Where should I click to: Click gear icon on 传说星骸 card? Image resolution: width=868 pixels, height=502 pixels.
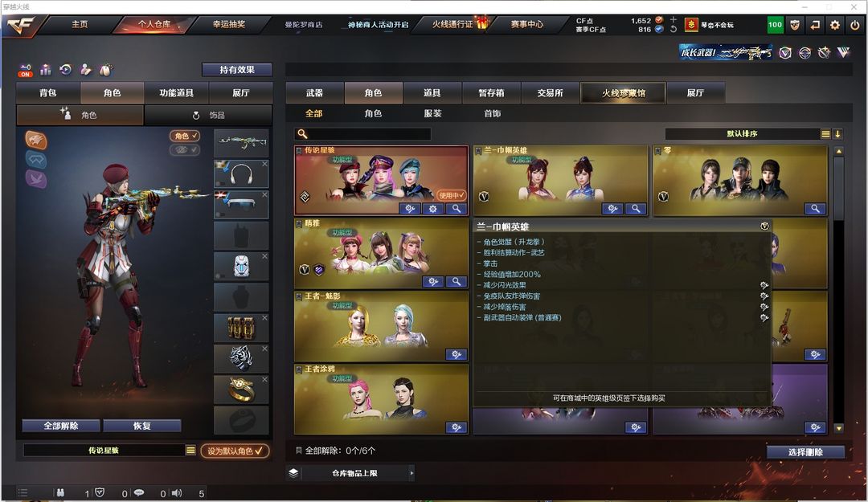[x=433, y=209]
